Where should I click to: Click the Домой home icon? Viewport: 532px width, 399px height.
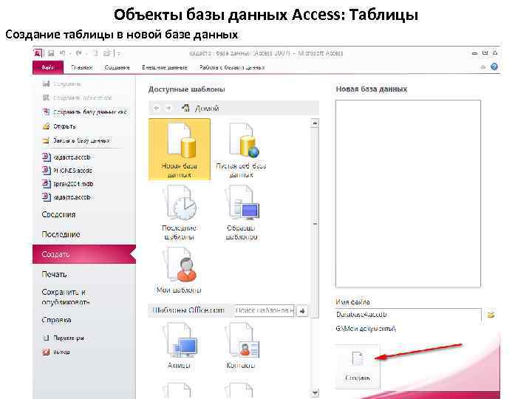click(185, 108)
